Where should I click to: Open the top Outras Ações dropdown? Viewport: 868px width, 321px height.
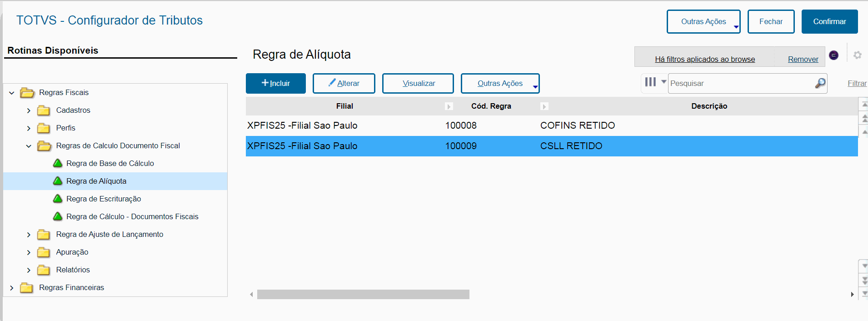coord(703,22)
